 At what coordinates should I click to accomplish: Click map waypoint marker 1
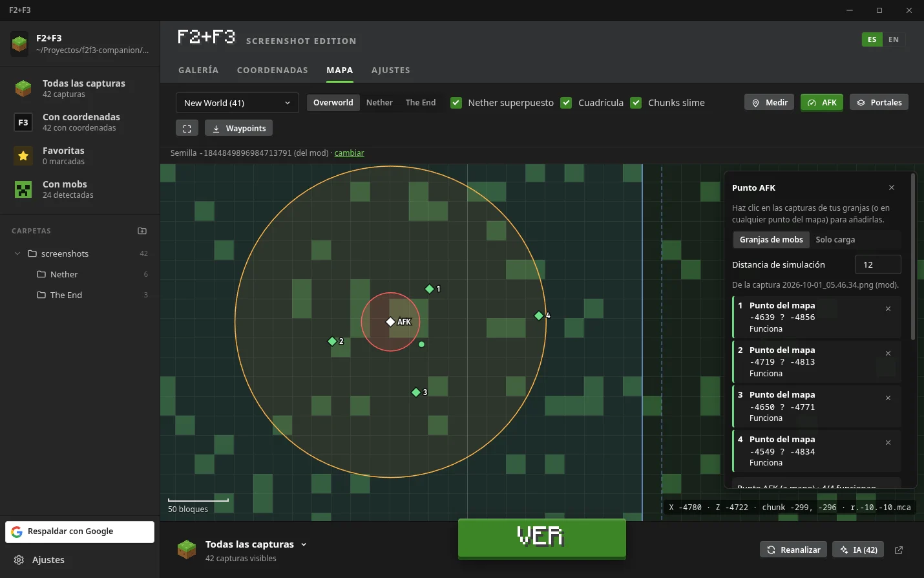click(x=429, y=289)
